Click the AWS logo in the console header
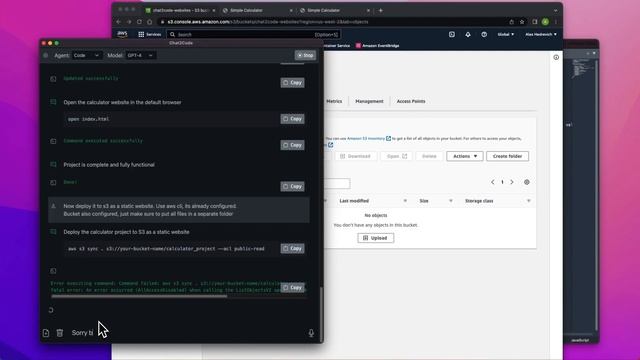This screenshot has height=360, width=640. pyautogui.click(x=122, y=34)
